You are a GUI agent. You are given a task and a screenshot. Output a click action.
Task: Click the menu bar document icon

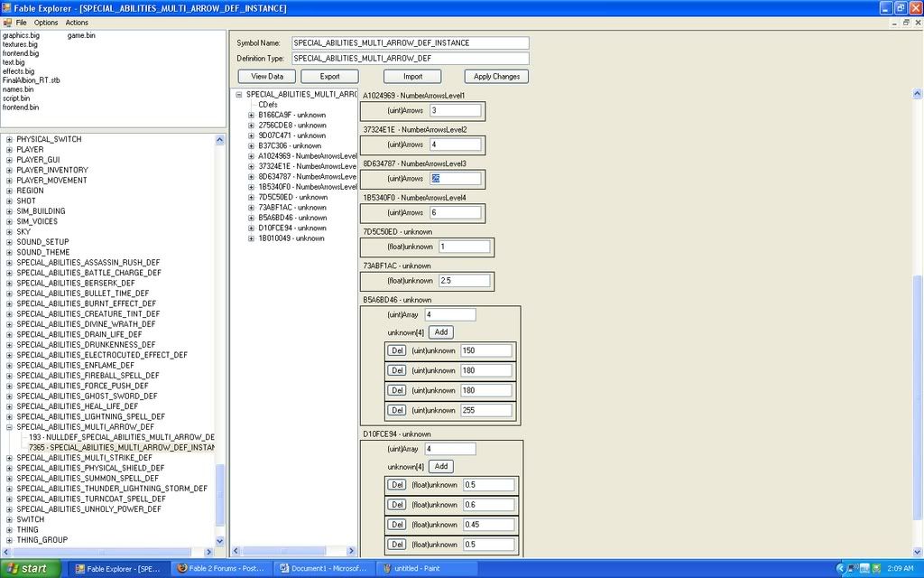7,23
